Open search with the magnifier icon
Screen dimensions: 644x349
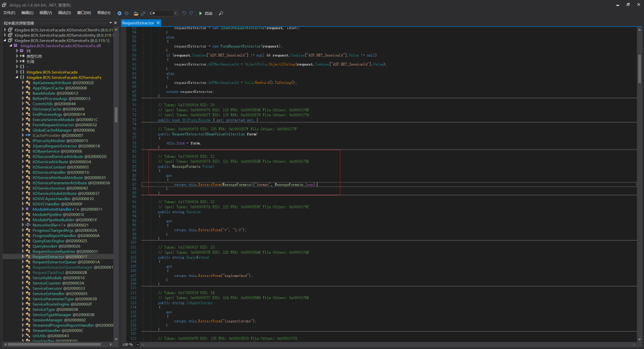(221, 13)
